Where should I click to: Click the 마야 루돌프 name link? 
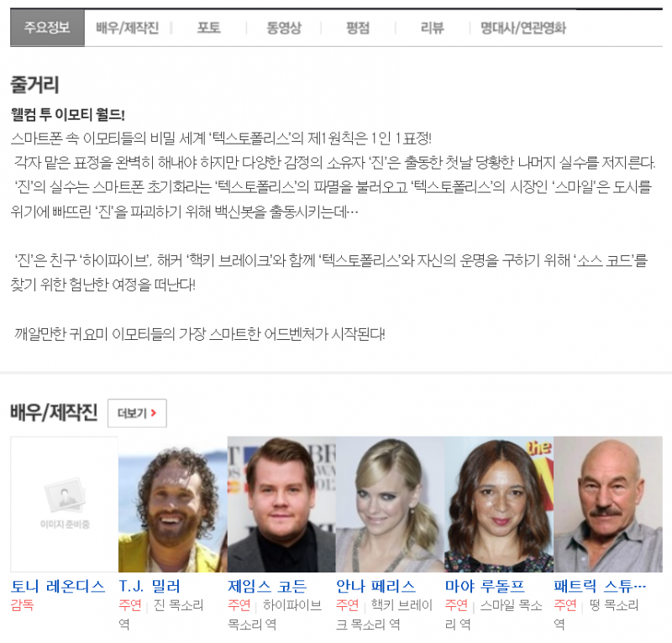(x=485, y=586)
